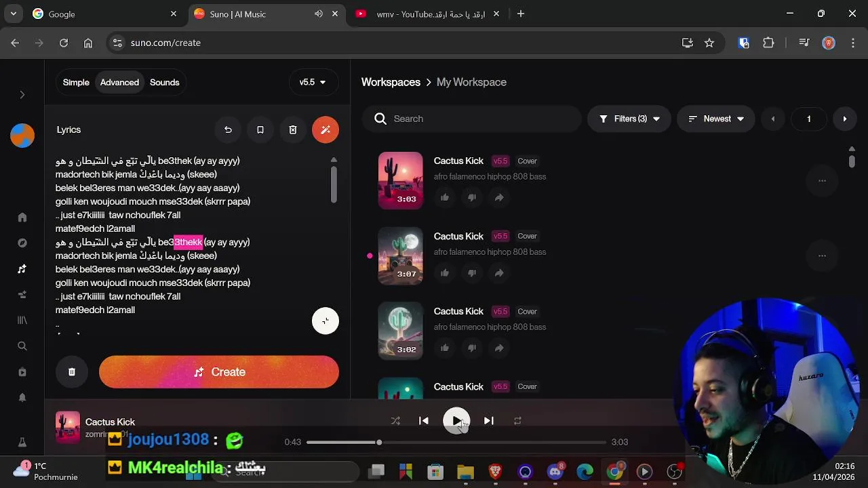Open a new browser tab
Image resolution: width=868 pixels, height=488 pixels.
(x=521, y=14)
